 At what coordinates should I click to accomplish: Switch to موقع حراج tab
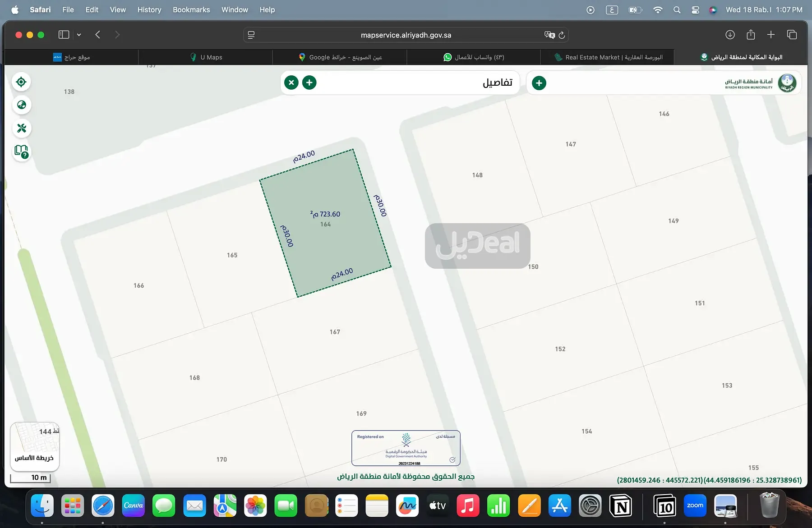(71, 57)
